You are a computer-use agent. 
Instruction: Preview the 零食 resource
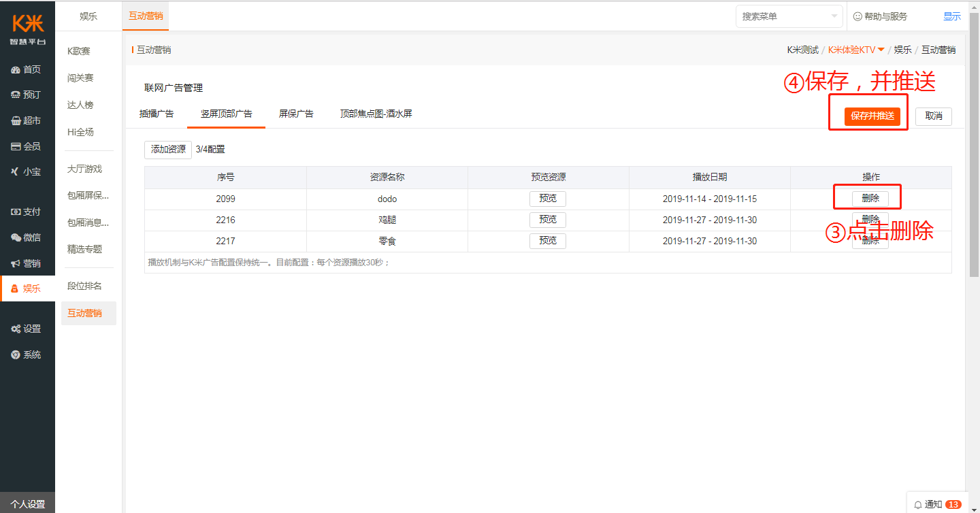coord(548,241)
